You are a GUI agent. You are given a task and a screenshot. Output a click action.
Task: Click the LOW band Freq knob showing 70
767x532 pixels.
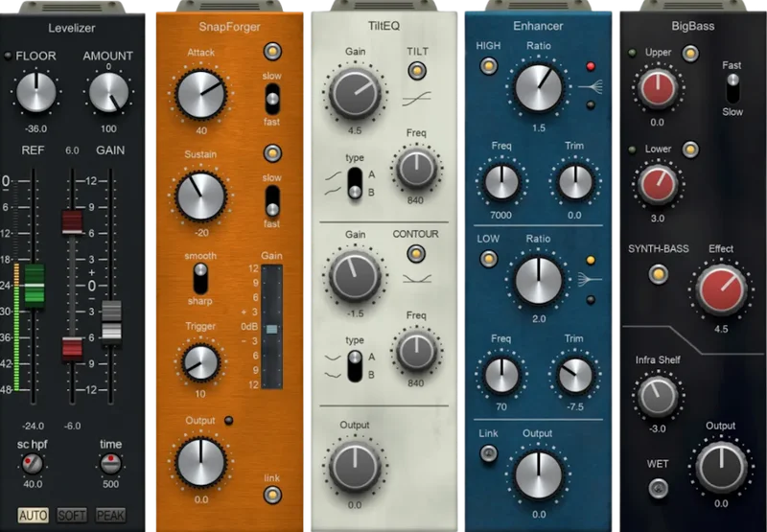tap(501, 376)
